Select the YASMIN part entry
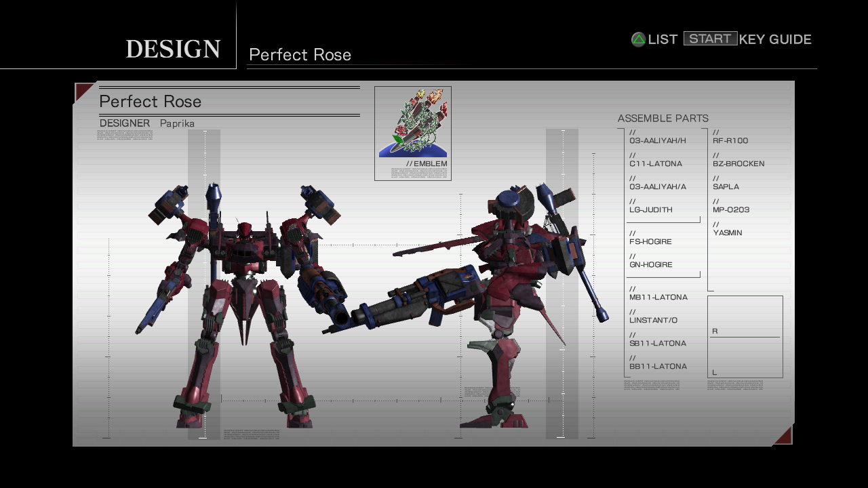868x488 pixels. click(x=728, y=232)
